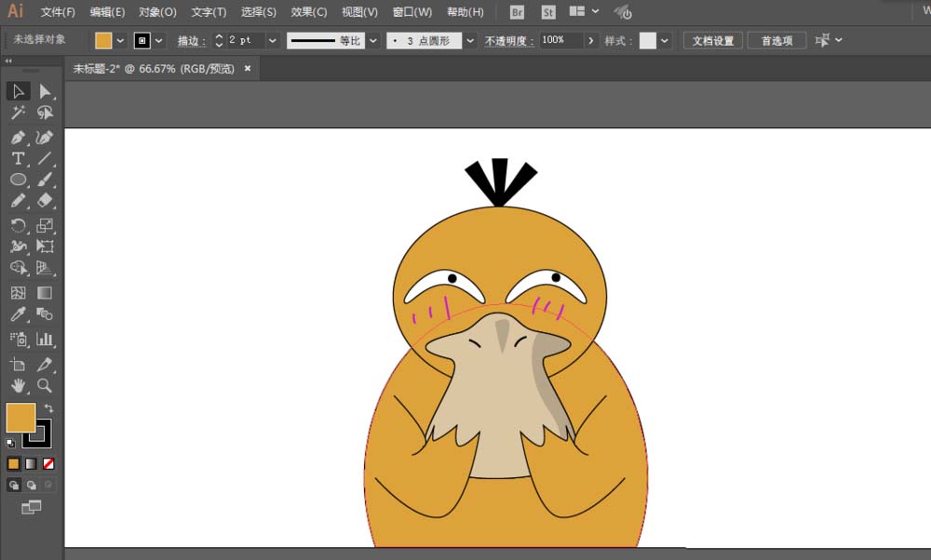The width and height of the screenshot is (931, 560).
Task: Set the None fill mode button
Action: coord(48,464)
